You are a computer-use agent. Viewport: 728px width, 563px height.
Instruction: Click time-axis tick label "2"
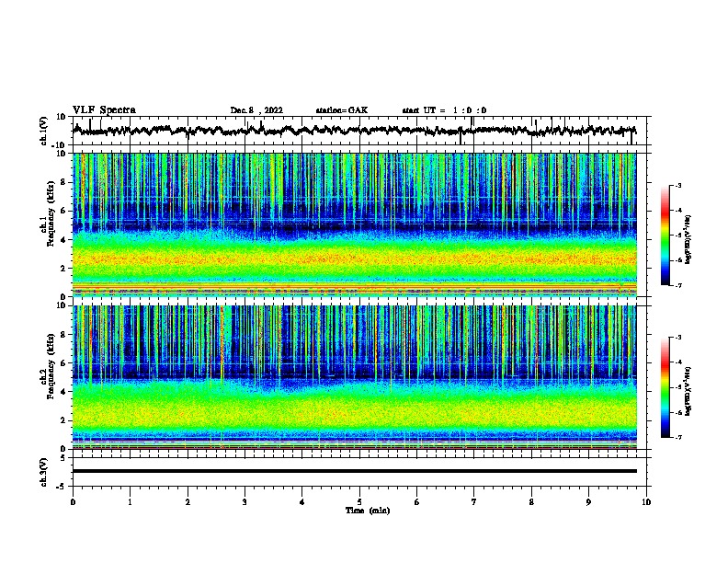click(x=188, y=502)
